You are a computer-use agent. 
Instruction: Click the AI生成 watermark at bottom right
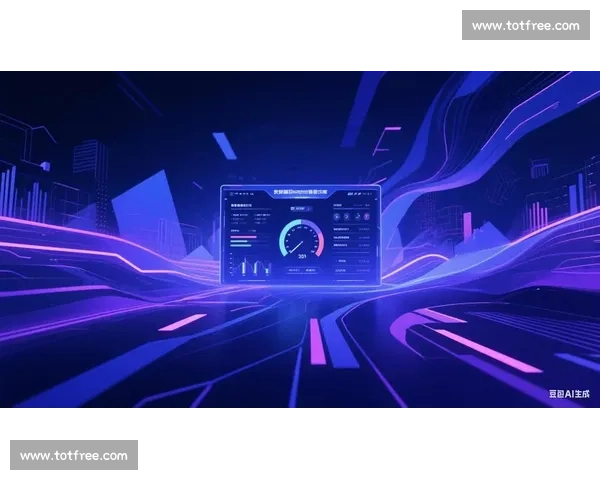569,394
